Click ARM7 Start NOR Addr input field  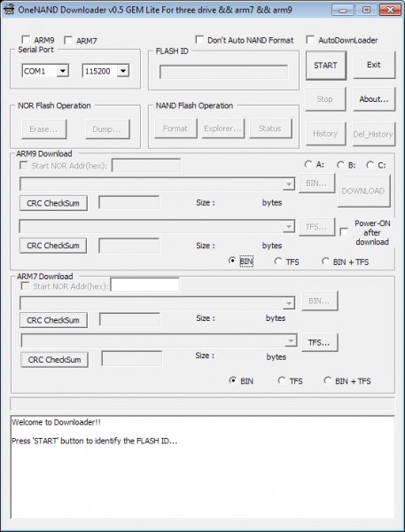[144, 285]
